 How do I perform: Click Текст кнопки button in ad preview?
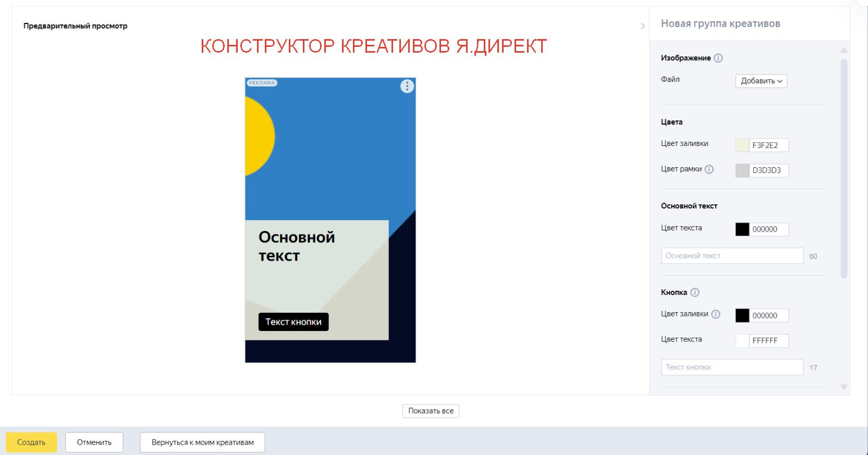click(x=294, y=322)
